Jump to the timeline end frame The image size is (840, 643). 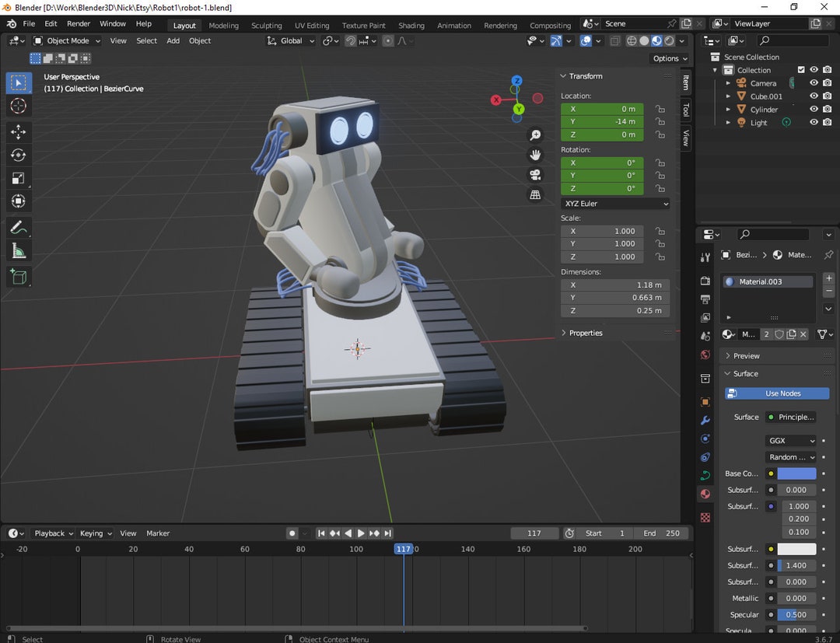click(x=388, y=533)
